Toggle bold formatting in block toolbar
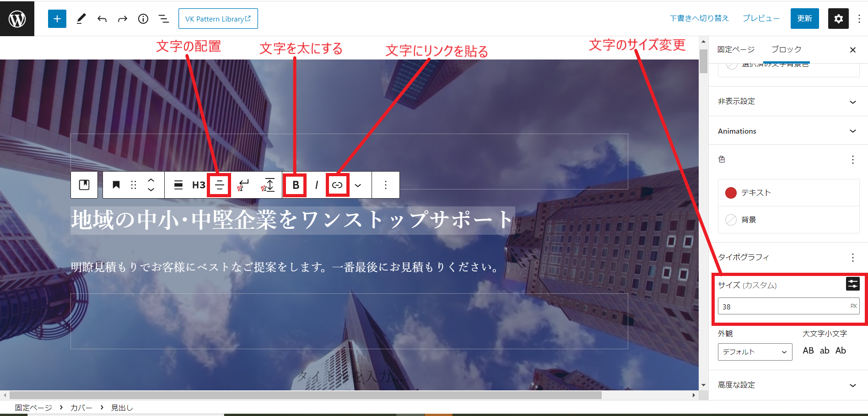Screen dimensions: 868x416 (296, 185)
